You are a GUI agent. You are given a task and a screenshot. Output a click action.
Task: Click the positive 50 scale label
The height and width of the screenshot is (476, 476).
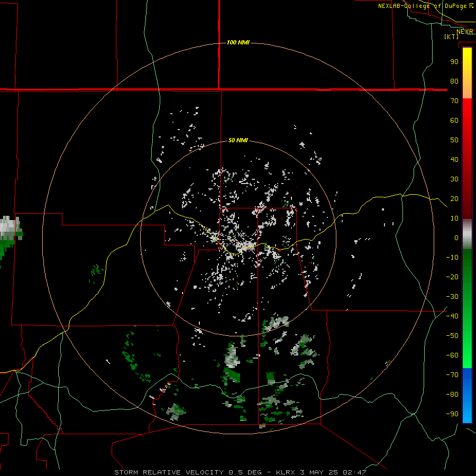click(454, 140)
